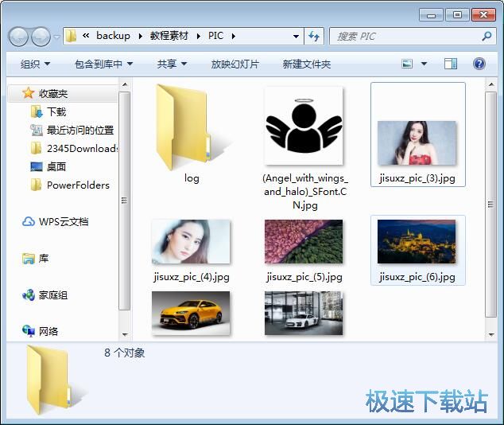Open the view options dropdown arrow
Screen dimensions: 504x425
click(x=424, y=64)
